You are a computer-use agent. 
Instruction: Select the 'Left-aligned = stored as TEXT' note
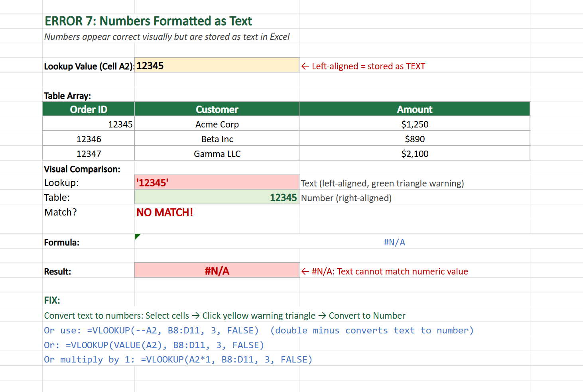coord(363,66)
